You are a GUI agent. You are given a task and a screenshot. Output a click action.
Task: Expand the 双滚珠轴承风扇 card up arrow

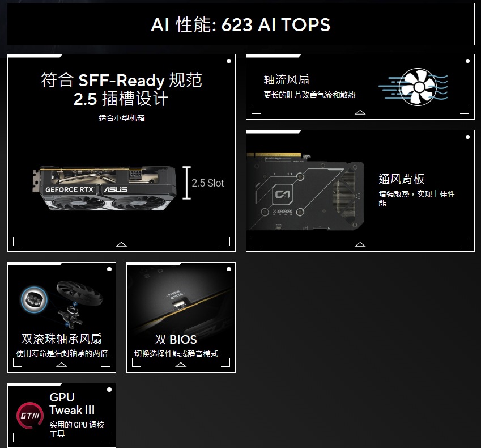point(61,365)
